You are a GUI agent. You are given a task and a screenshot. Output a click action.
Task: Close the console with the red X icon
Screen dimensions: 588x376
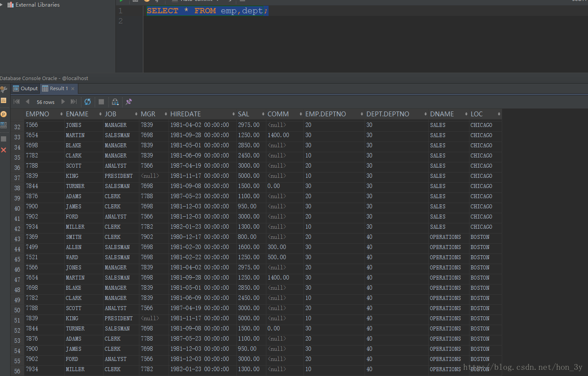point(4,150)
